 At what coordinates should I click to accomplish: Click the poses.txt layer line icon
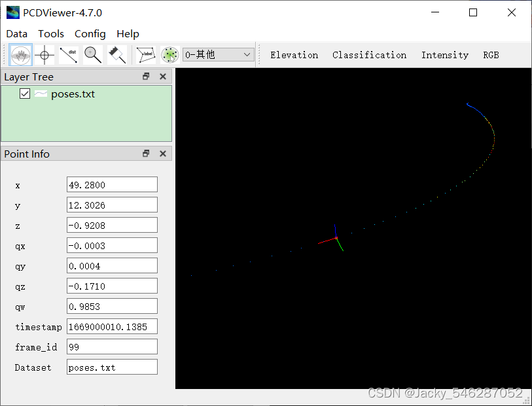pyautogui.click(x=41, y=94)
